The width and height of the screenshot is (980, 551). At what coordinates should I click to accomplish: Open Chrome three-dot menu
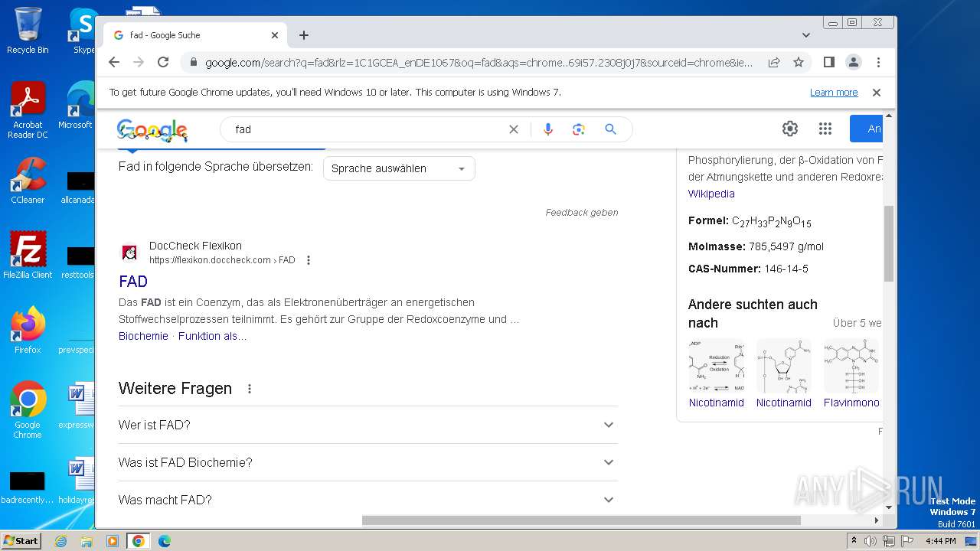(x=878, y=62)
